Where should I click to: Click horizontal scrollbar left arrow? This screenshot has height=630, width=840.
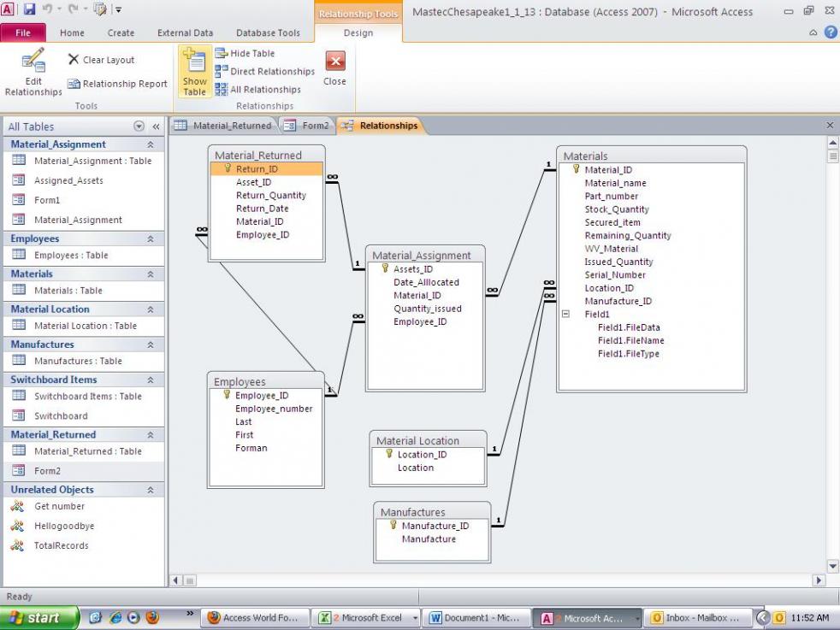pyautogui.click(x=176, y=580)
